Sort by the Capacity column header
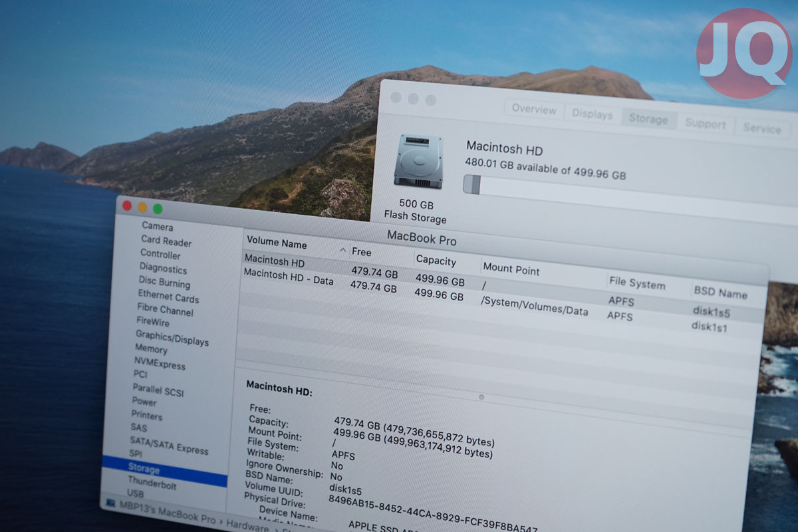The width and height of the screenshot is (798, 532). [436, 260]
